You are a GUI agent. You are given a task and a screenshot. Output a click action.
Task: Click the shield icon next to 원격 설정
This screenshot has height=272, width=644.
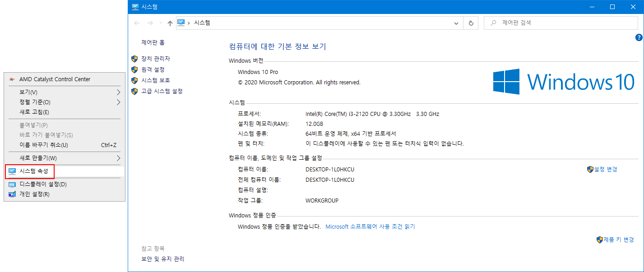134,69
